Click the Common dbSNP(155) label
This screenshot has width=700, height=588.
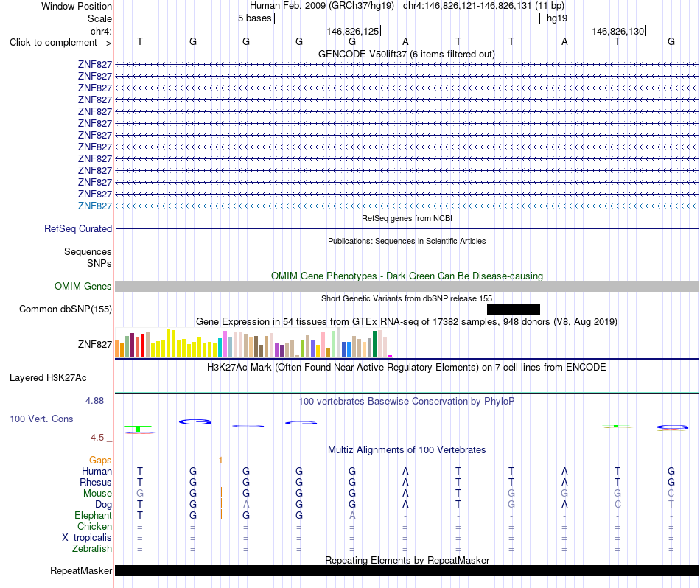click(x=65, y=309)
